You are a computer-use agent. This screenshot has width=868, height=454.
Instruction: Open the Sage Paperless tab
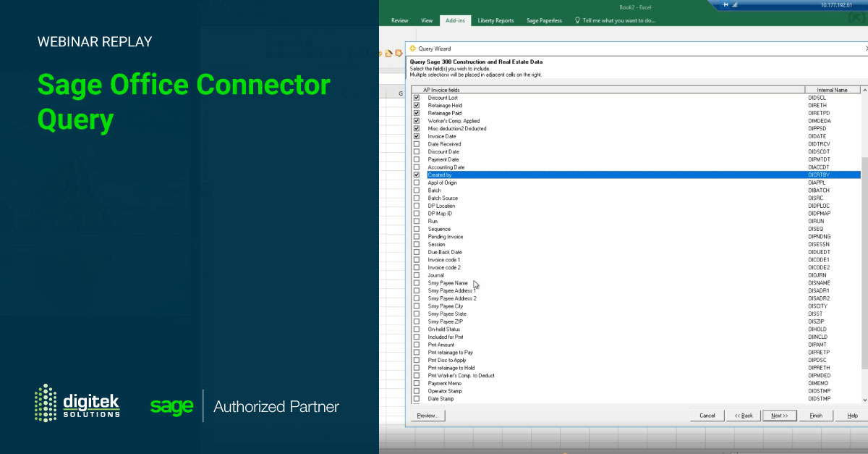[544, 20]
